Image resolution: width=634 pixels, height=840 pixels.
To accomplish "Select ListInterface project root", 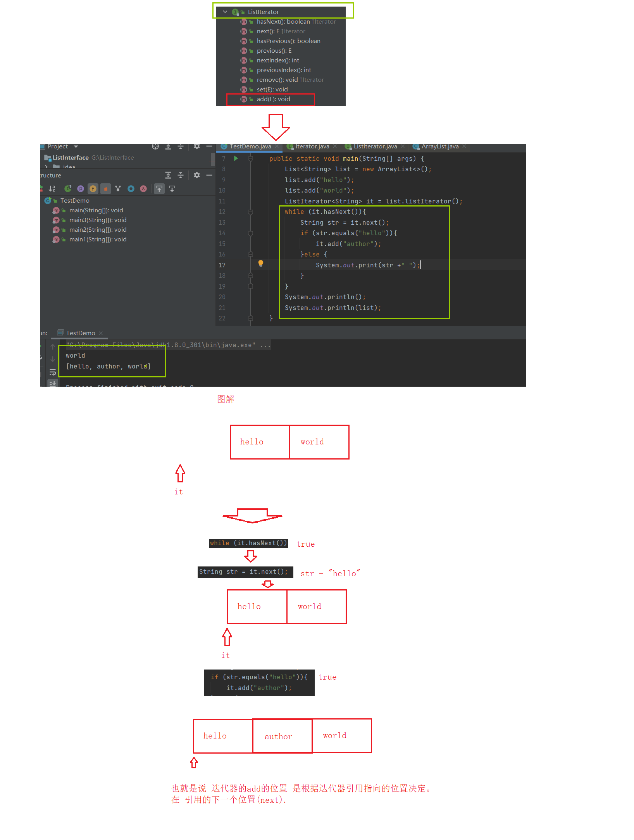I will (x=89, y=157).
